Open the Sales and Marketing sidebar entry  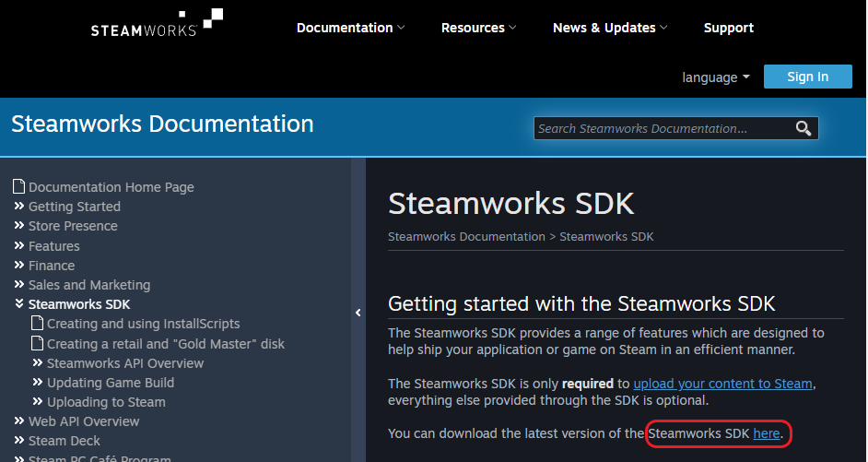coord(89,285)
